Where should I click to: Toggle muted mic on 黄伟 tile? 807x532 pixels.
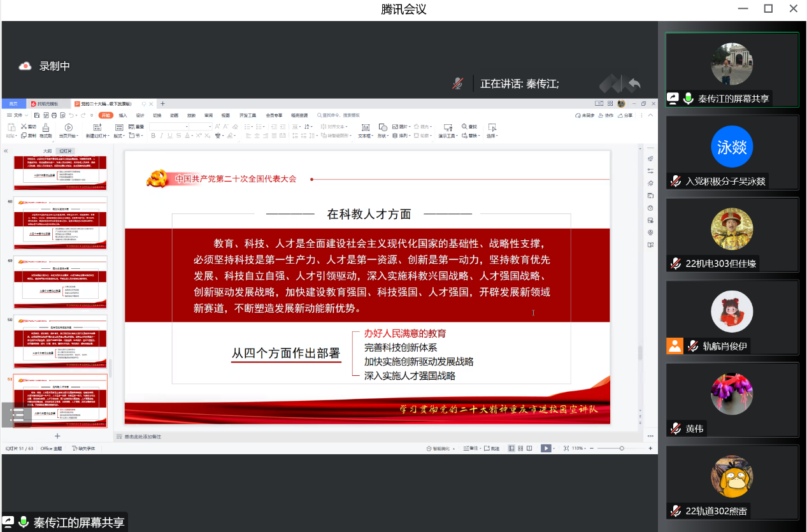(676, 429)
